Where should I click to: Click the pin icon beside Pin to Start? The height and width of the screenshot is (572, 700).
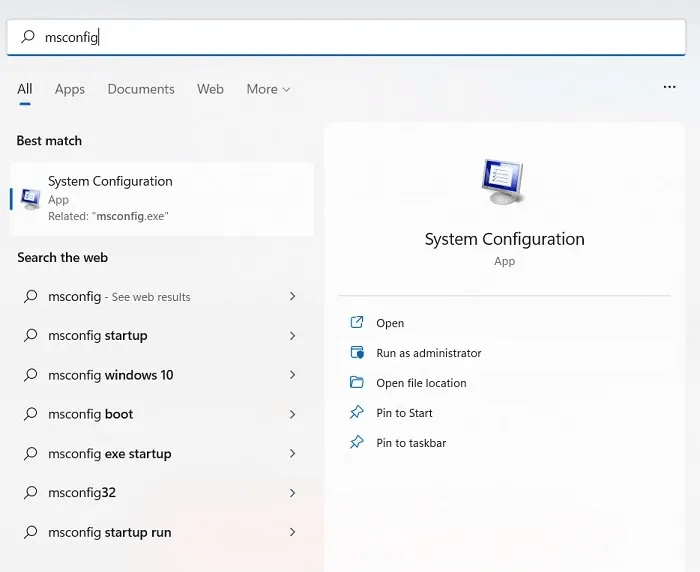357,413
